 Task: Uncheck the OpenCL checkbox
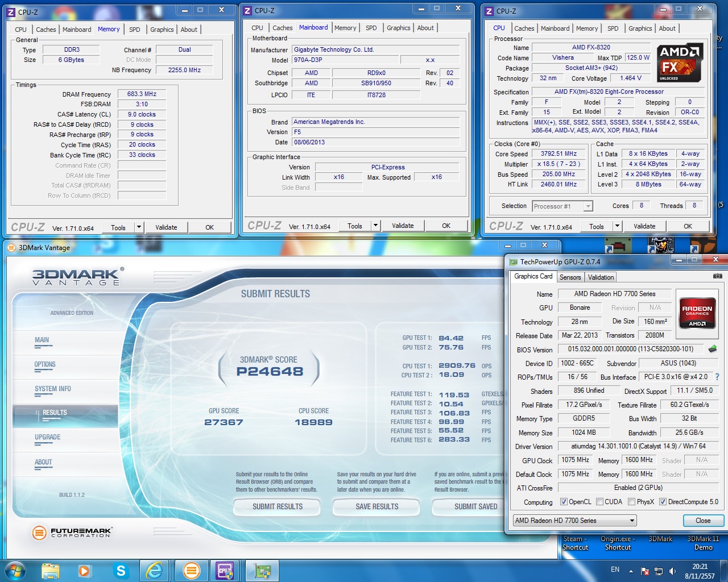564,502
